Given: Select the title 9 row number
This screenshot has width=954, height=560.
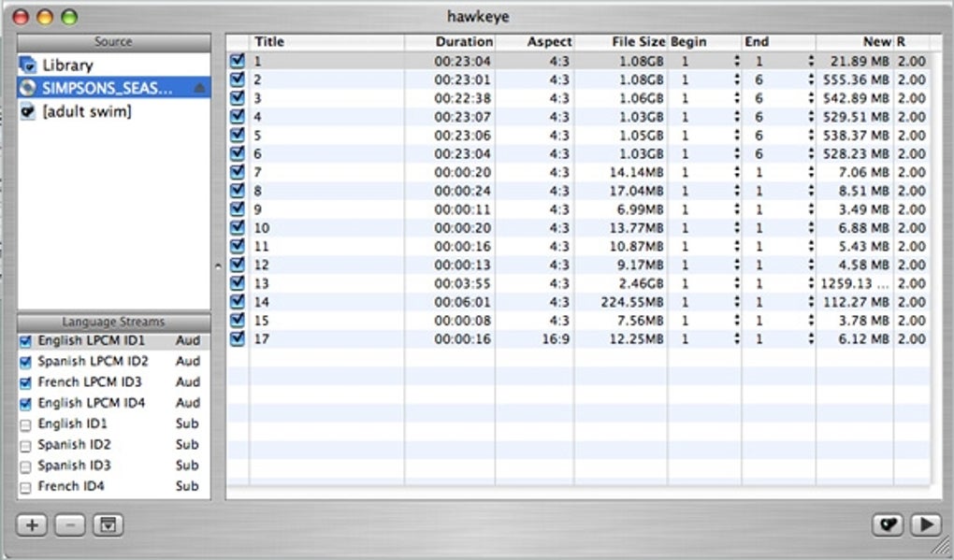Looking at the screenshot, I should [x=258, y=209].
